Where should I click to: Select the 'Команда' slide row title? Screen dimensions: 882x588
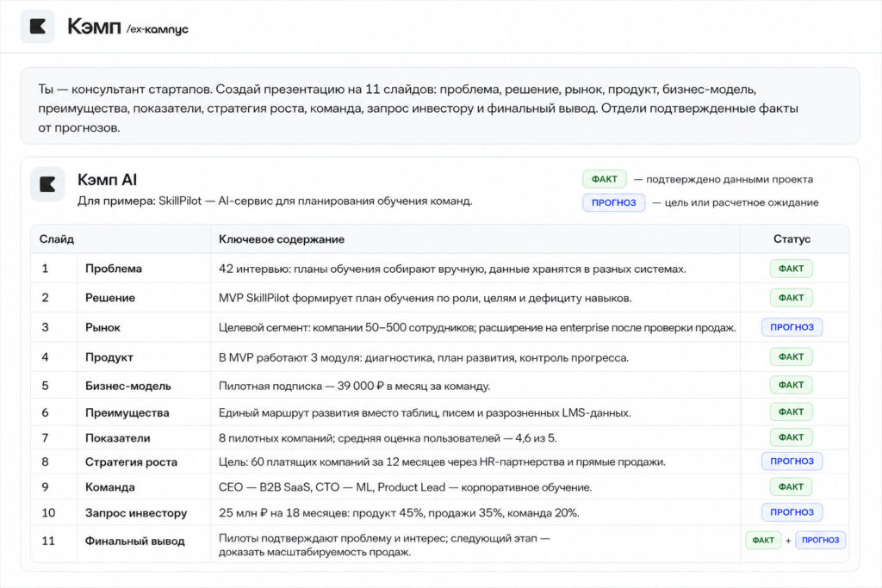(110, 487)
